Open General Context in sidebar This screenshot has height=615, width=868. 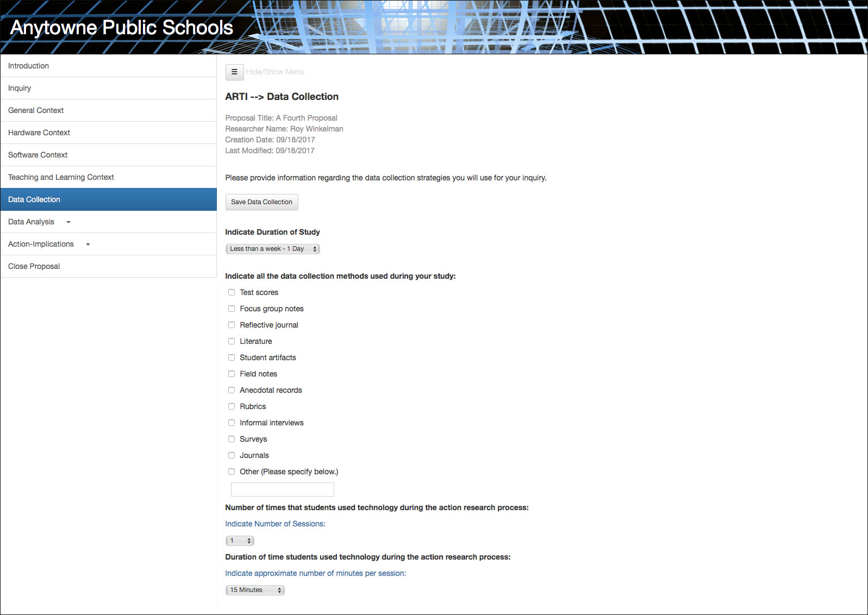point(109,110)
